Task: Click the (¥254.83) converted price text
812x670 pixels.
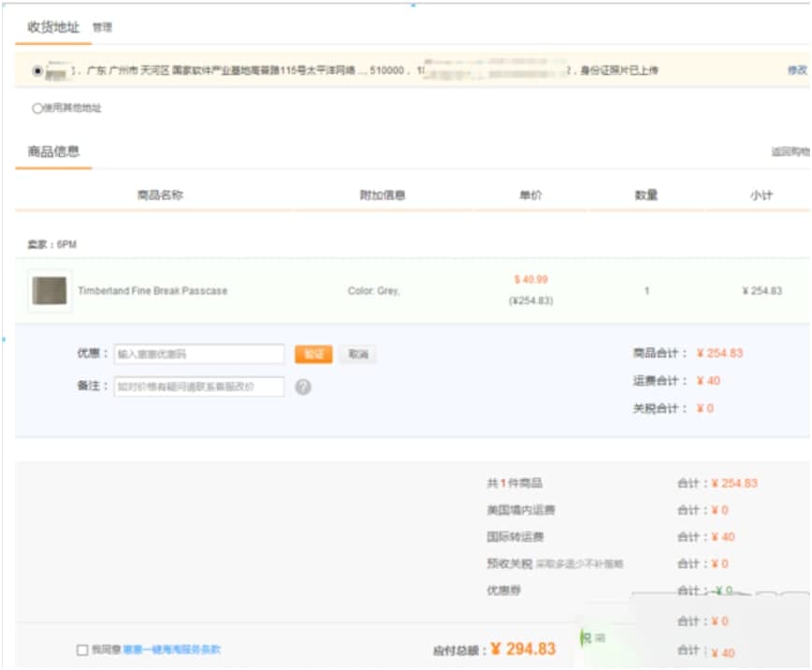Action: click(x=530, y=300)
